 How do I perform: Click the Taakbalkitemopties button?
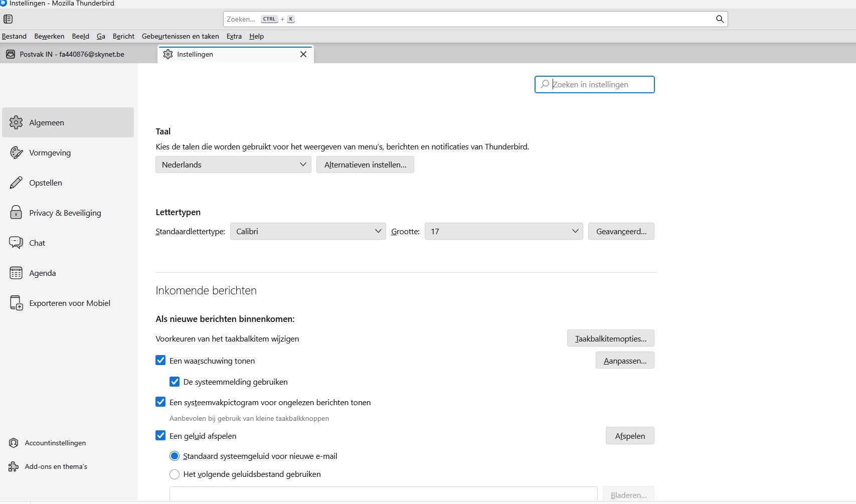[610, 339]
